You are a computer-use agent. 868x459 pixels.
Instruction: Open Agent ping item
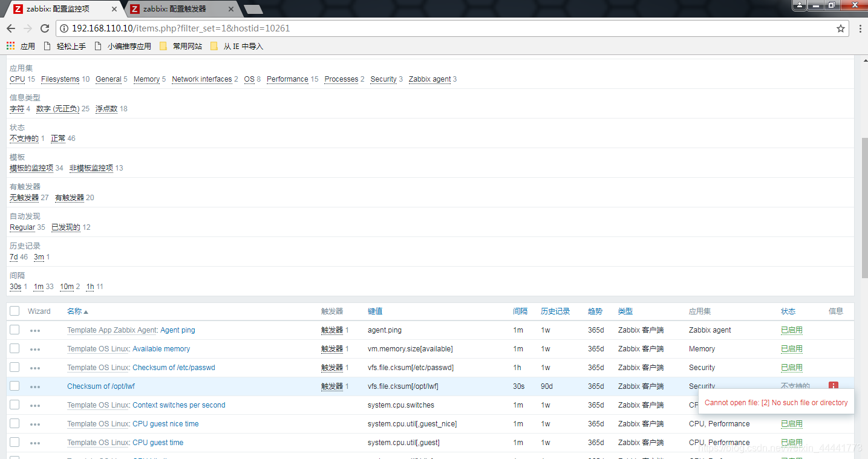point(178,330)
